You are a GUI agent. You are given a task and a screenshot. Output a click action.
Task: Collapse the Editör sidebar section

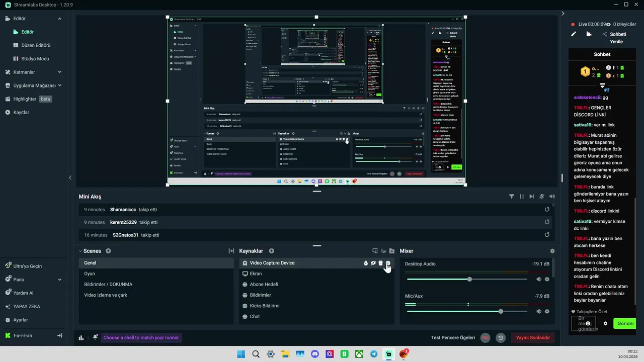point(59,19)
